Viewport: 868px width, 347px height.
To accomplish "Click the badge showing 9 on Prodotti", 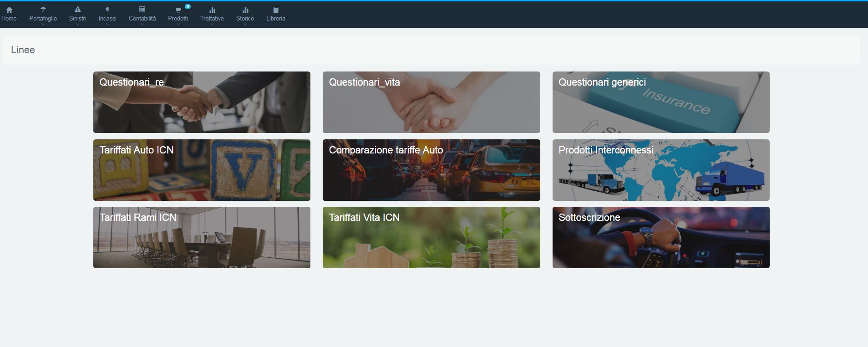I will click(x=188, y=6).
